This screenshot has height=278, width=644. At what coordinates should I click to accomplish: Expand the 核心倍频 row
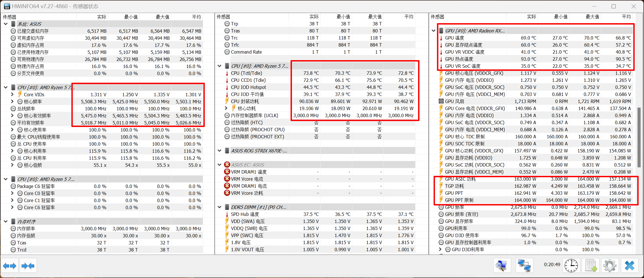point(12,165)
